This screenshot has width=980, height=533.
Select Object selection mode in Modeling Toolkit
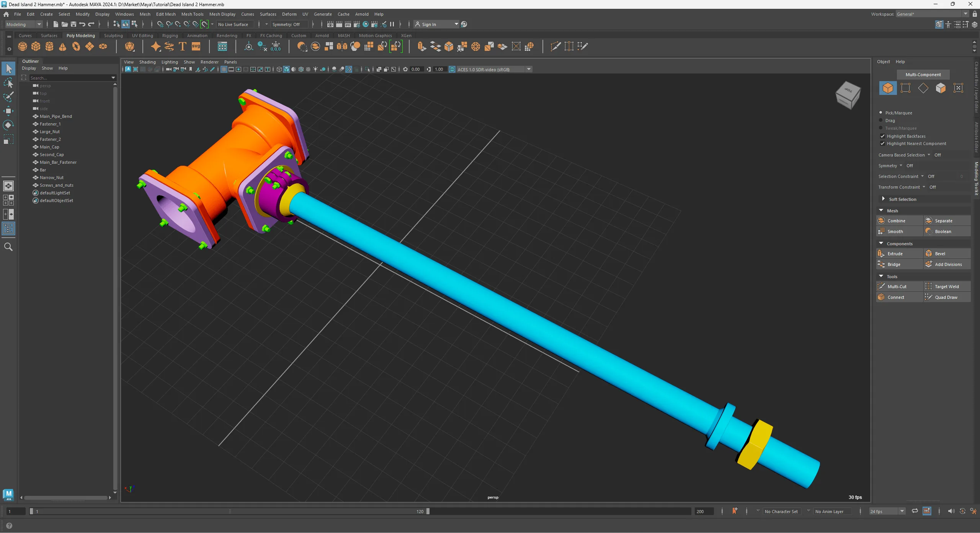tap(888, 88)
